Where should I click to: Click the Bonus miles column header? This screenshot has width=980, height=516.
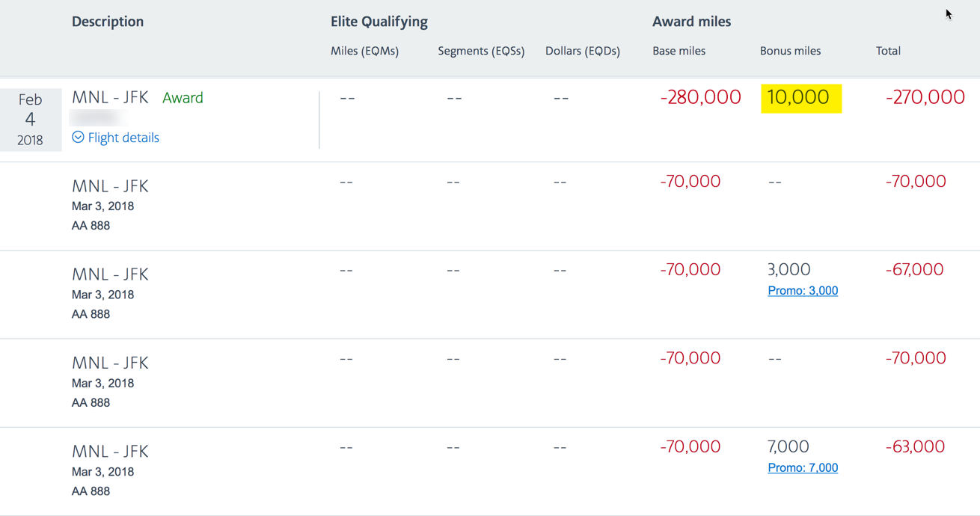click(791, 51)
